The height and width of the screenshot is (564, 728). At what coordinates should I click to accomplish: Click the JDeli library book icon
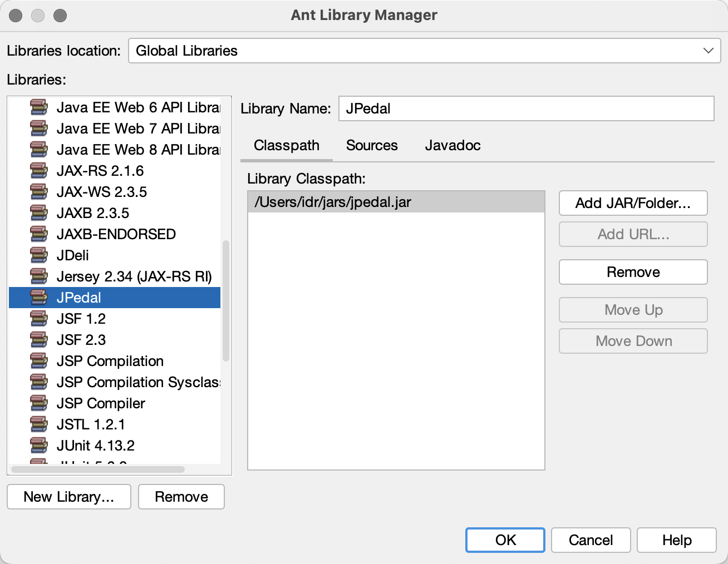point(39,255)
